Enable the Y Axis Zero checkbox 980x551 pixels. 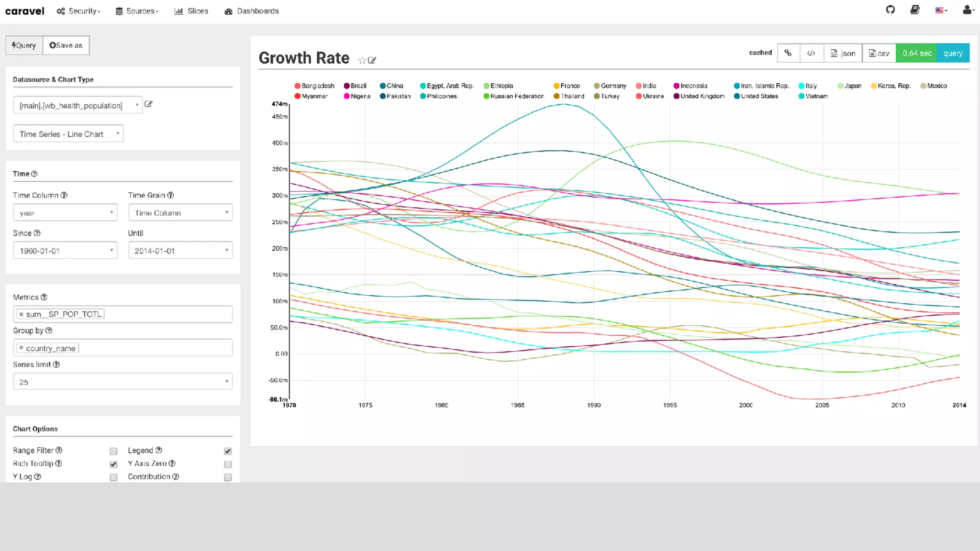point(228,464)
